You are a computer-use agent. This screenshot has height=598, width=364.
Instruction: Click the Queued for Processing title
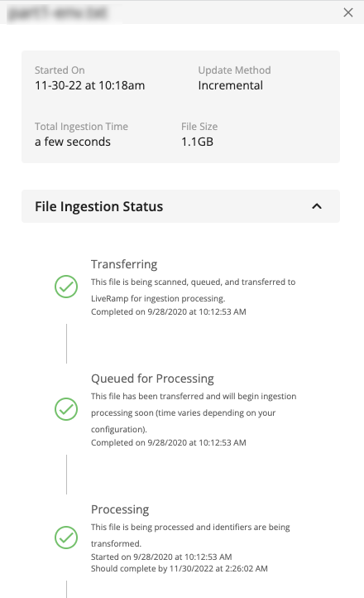[x=152, y=379]
